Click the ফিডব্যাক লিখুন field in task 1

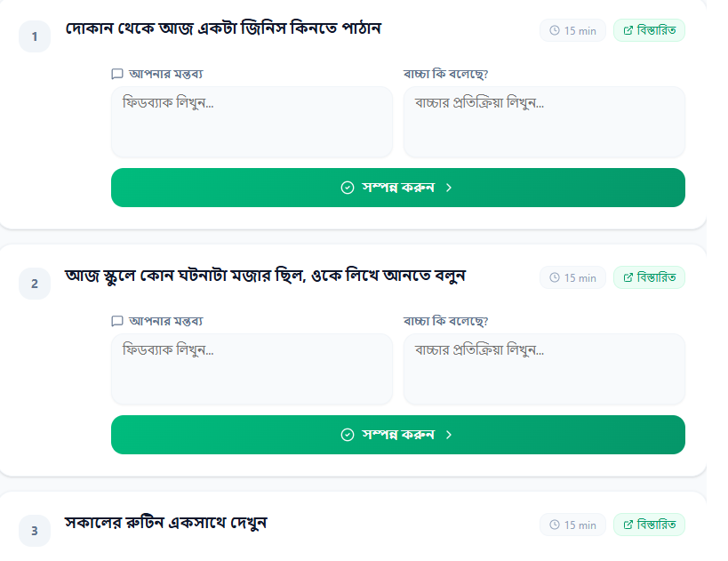point(252,122)
